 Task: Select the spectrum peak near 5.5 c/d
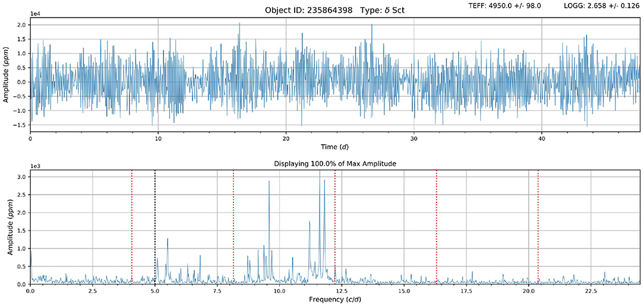click(x=168, y=240)
